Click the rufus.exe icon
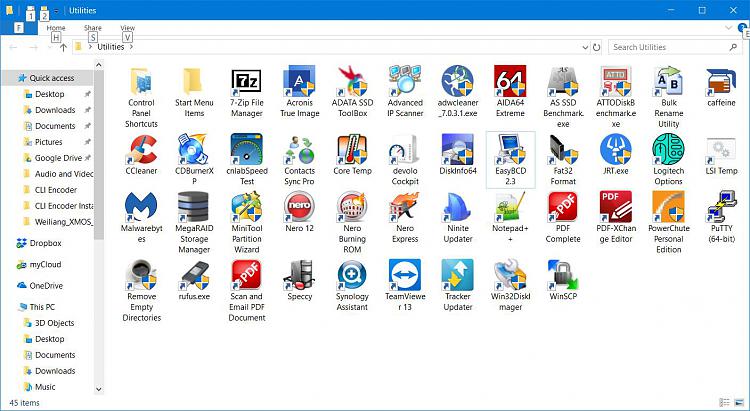This screenshot has width=750, height=411. (x=194, y=276)
